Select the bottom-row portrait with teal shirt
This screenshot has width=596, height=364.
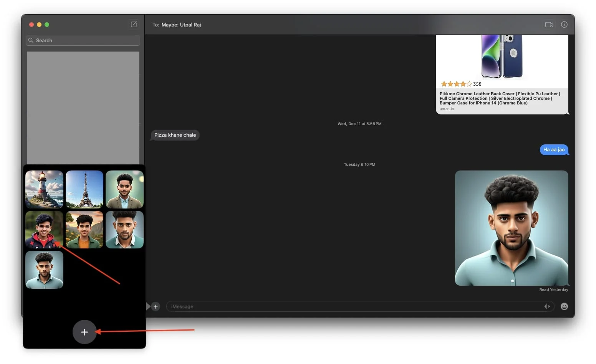pos(44,270)
